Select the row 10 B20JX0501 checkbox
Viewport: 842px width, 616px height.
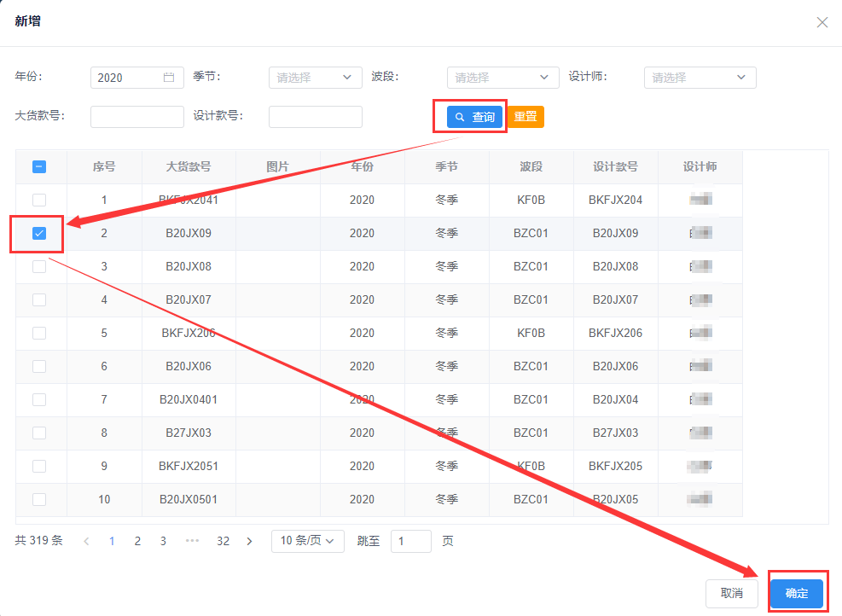[x=39, y=499]
